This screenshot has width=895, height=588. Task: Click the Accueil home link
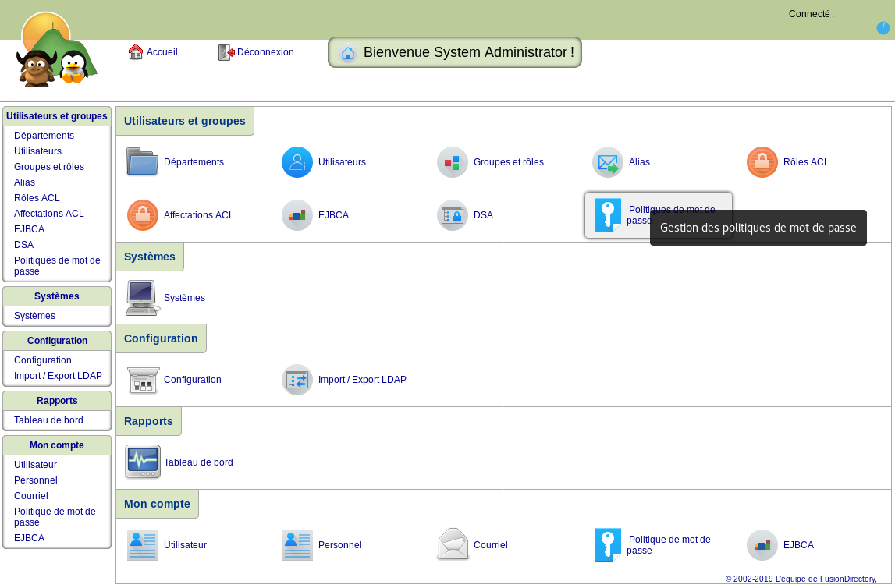[153, 52]
